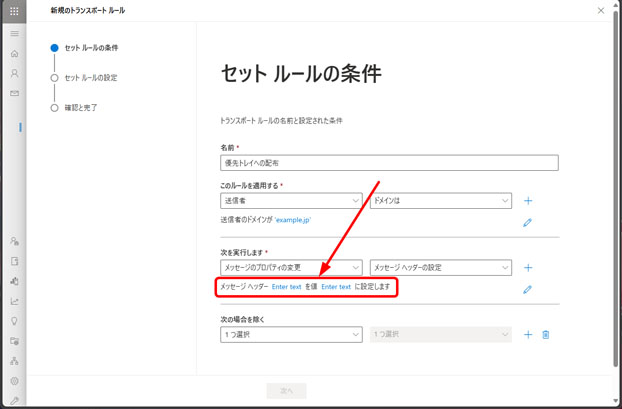622x409 pixels.
Task: Add a condition with plus beside ドメインは
Action: tap(528, 201)
